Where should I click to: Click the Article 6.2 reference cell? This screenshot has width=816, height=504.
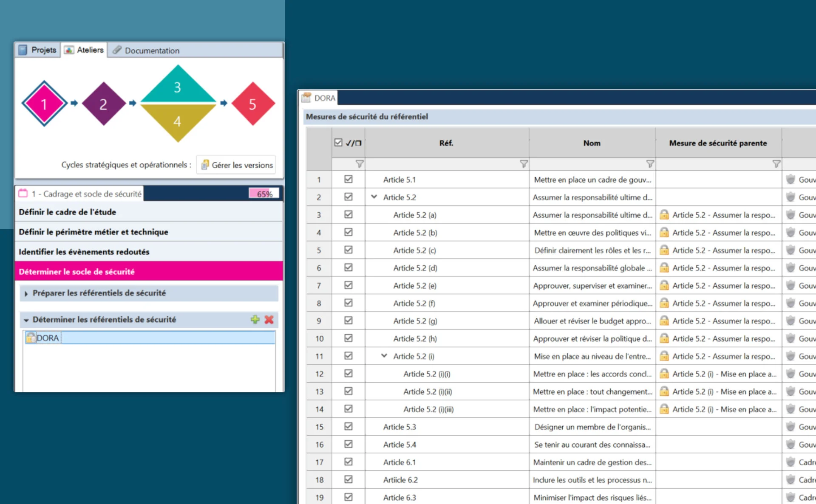tap(447, 480)
